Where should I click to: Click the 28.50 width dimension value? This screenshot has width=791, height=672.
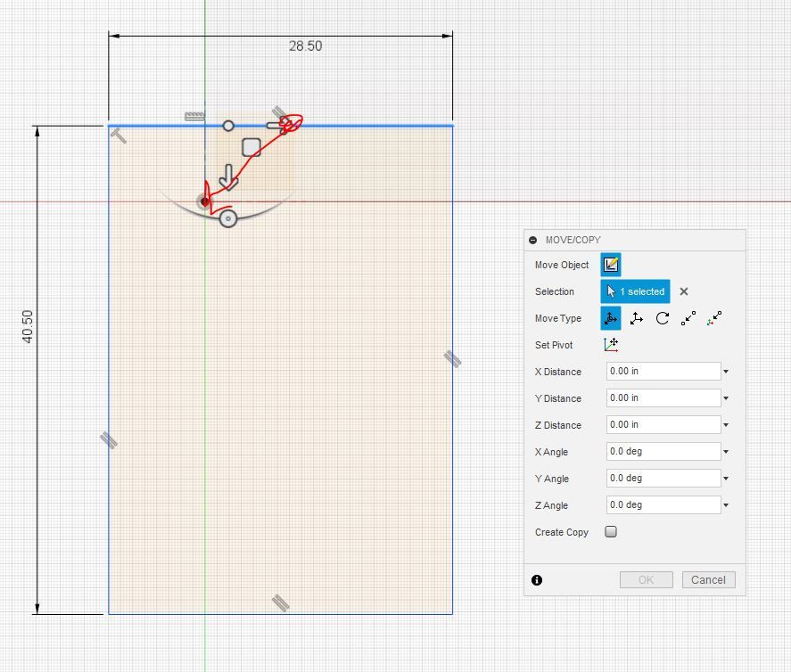click(x=305, y=46)
